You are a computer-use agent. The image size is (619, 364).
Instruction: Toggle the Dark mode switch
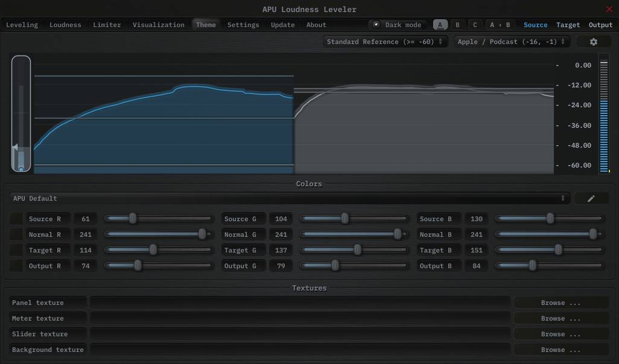(376, 25)
